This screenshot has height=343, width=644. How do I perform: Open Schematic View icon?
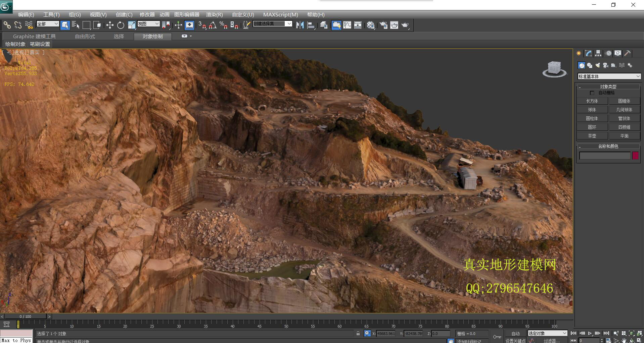click(x=358, y=25)
